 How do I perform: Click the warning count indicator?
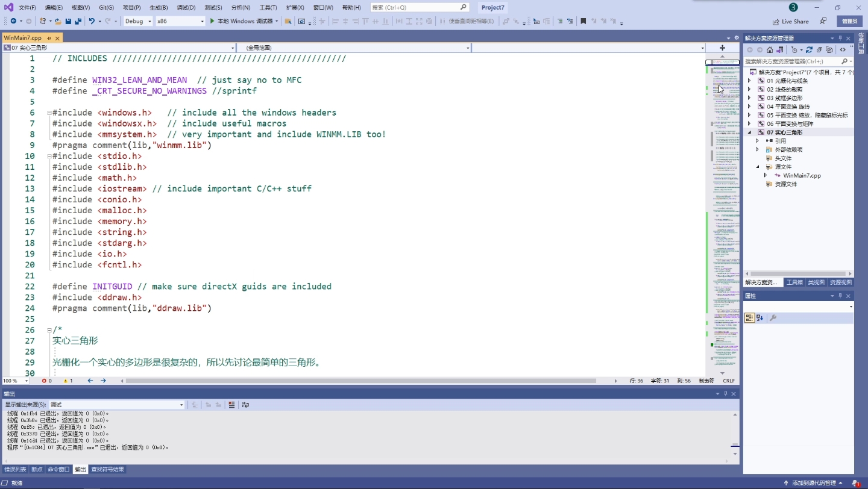pos(68,381)
